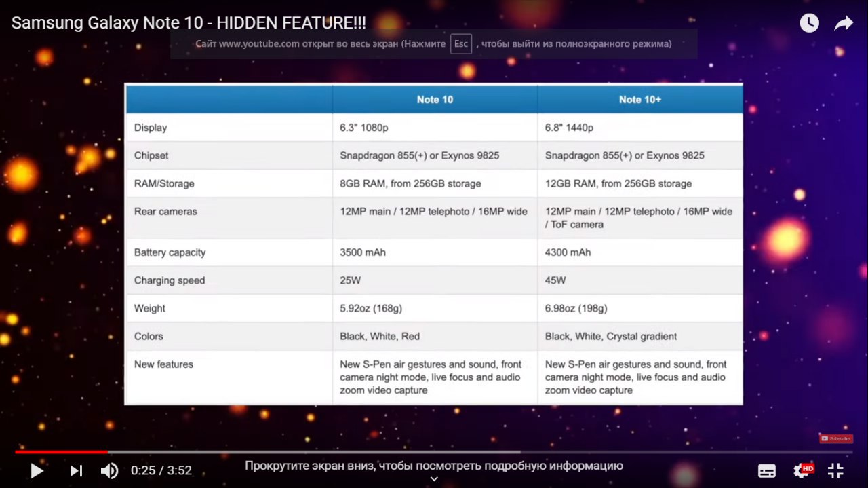Click the Note 10+ column header
The image size is (868, 488).
coord(639,99)
